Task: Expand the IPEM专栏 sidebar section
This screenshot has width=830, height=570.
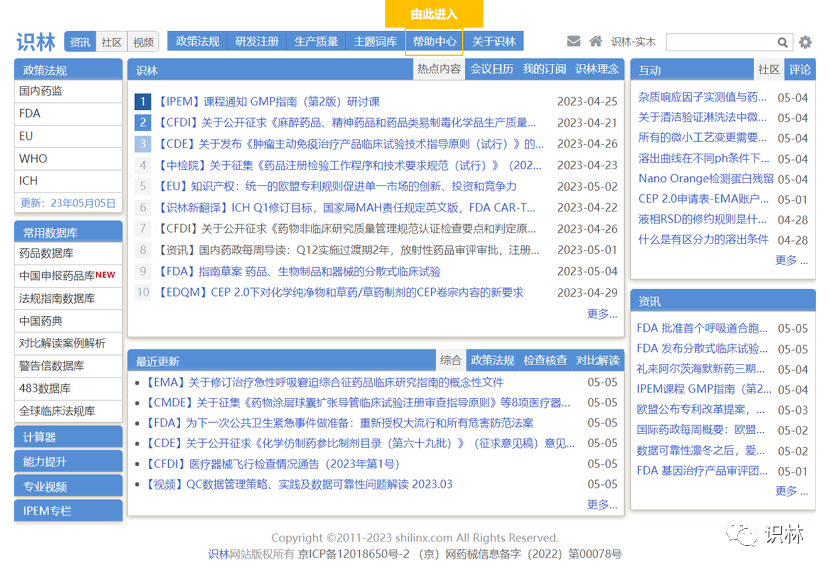Action: 68,511
